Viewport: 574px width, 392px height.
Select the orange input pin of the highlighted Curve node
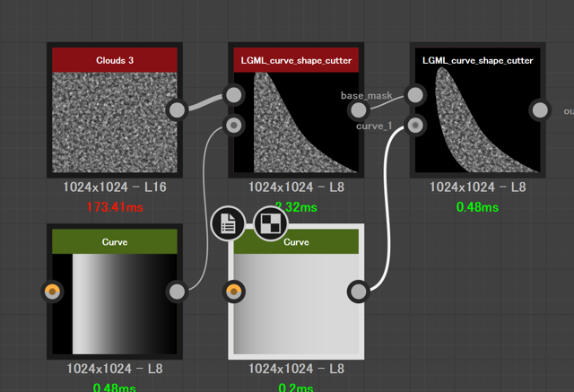(234, 291)
